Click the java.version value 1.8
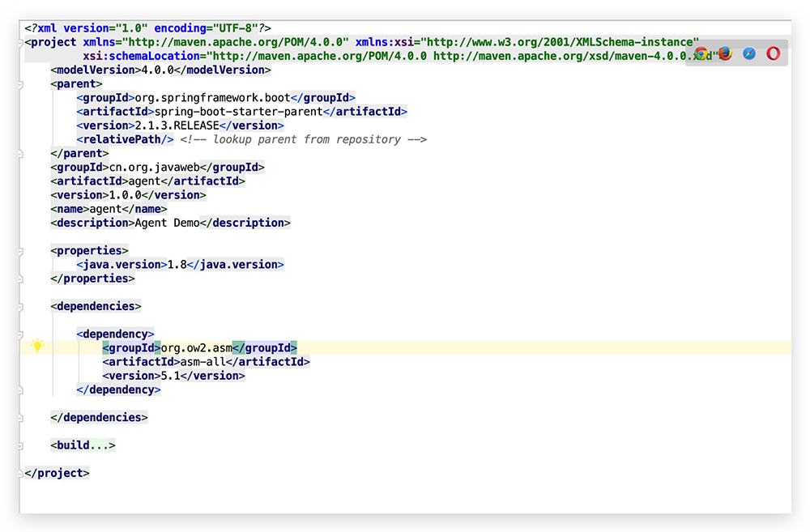The width and height of the screenshot is (810, 532). (x=177, y=265)
